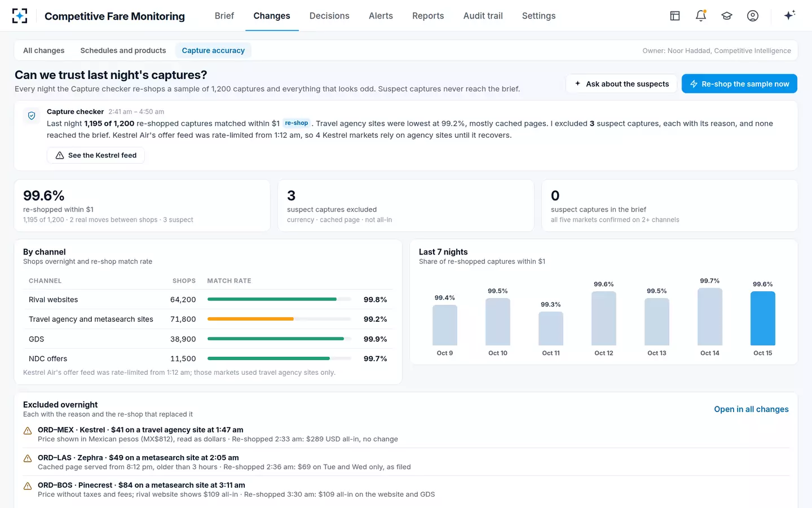Click the 99.6% re-shopped card
Image resolution: width=812 pixels, height=508 pixels.
(x=142, y=205)
